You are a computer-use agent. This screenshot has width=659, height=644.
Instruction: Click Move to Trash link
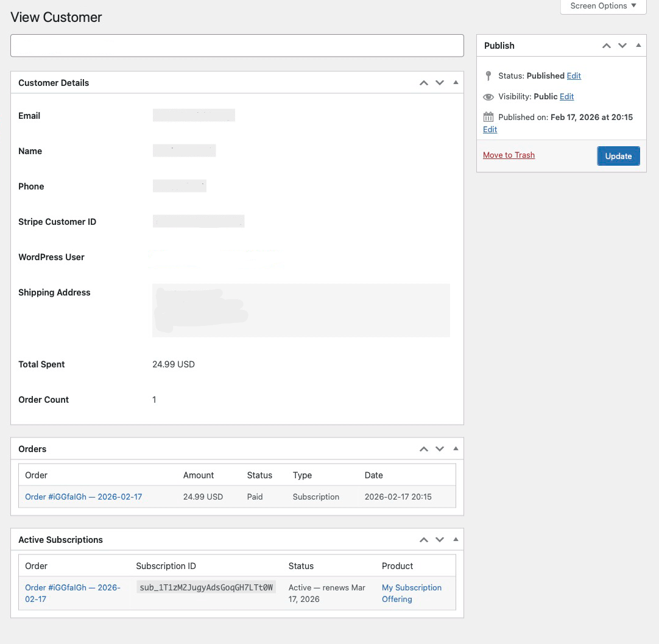509,155
